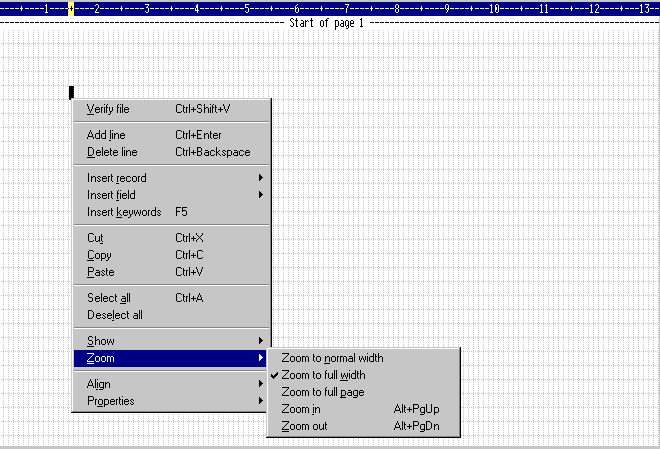The width and height of the screenshot is (660, 449).
Task: Open the Align submenu
Action: point(98,384)
